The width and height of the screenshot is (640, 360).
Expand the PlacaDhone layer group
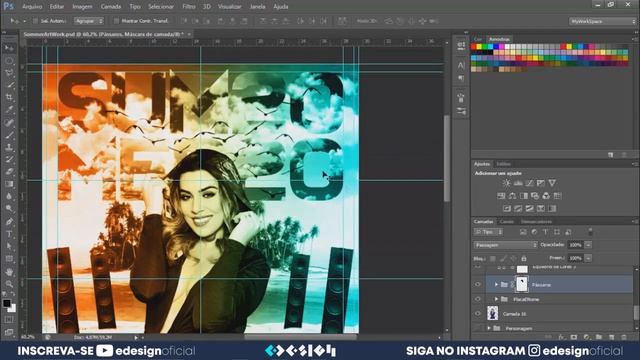tap(496, 299)
